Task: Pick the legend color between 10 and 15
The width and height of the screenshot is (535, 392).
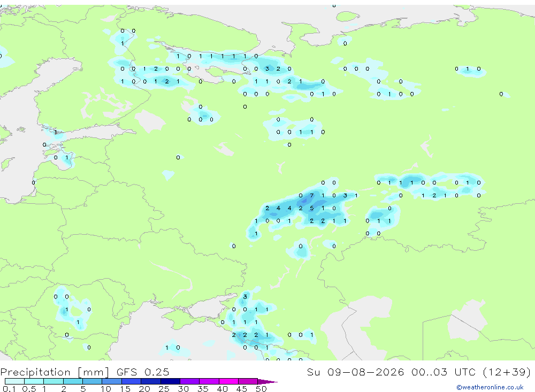Action: [x=112, y=381]
